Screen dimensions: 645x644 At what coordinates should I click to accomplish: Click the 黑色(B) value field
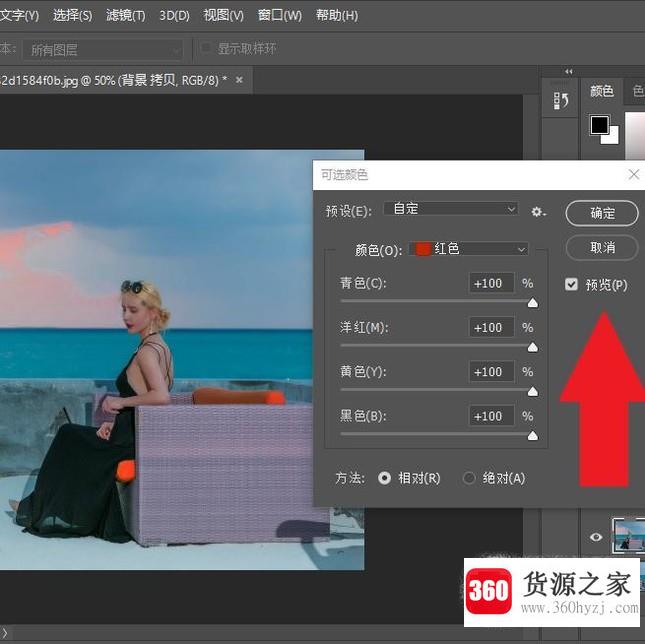point(491,416)
